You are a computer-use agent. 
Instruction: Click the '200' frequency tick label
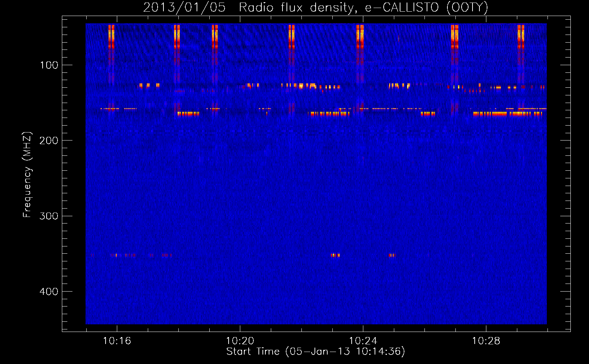[49, 141]
